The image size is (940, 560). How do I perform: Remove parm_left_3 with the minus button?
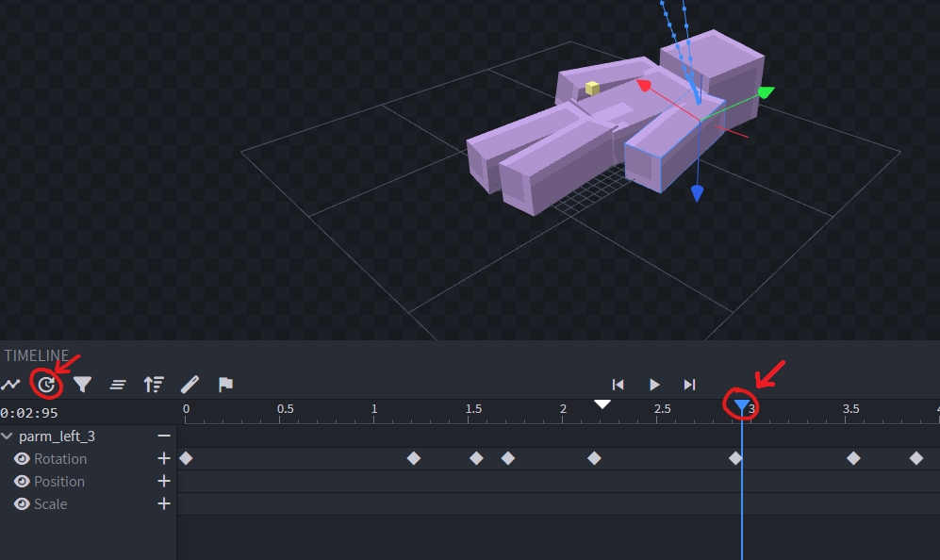164,436
